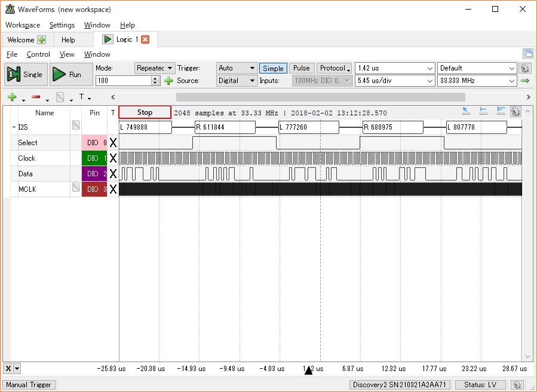Open the 33.333 MHz rate dropdown

(477, 81)
